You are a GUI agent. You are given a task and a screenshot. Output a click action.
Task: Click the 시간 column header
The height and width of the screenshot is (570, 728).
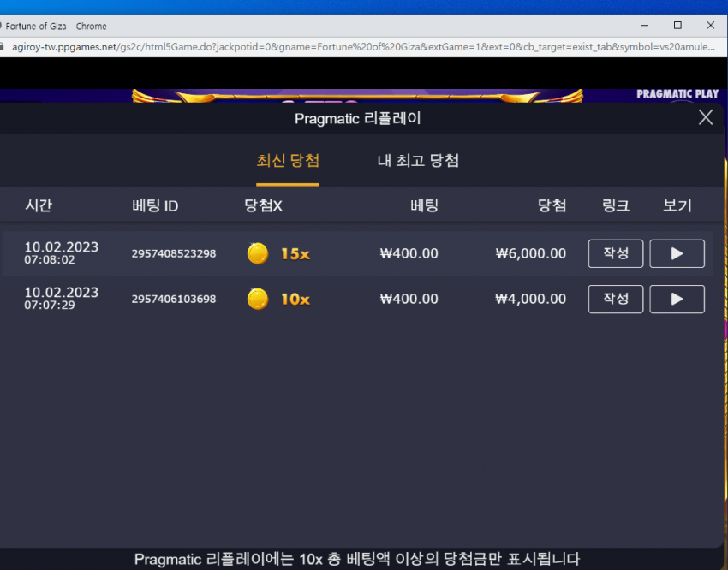pos(39,205)
